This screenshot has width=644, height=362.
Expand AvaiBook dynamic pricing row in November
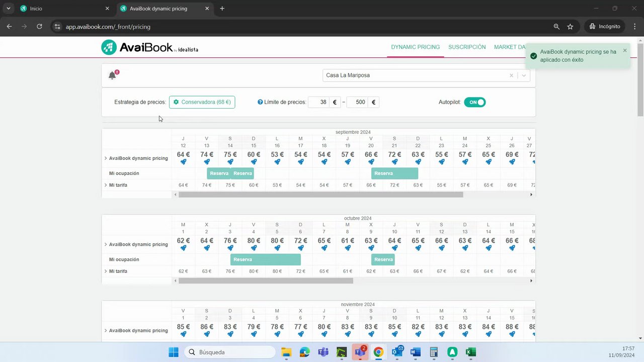(106, 330)
